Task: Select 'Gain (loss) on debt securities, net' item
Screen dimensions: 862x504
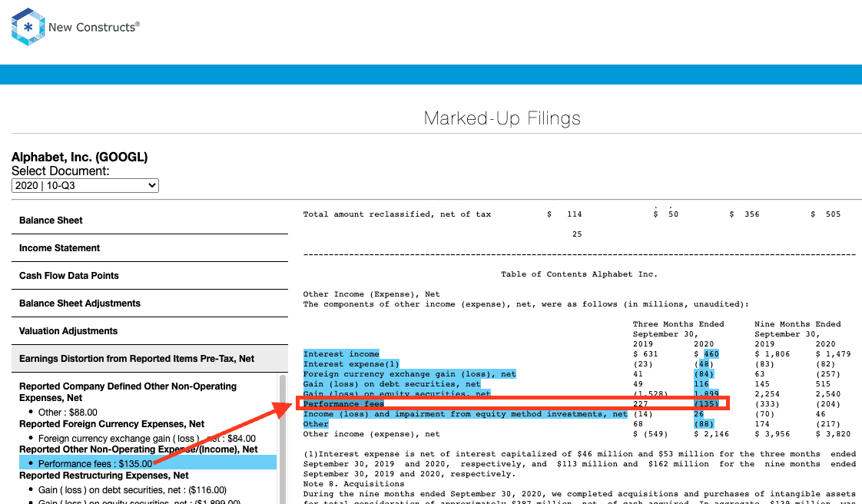Action: [x=132, y=489]
